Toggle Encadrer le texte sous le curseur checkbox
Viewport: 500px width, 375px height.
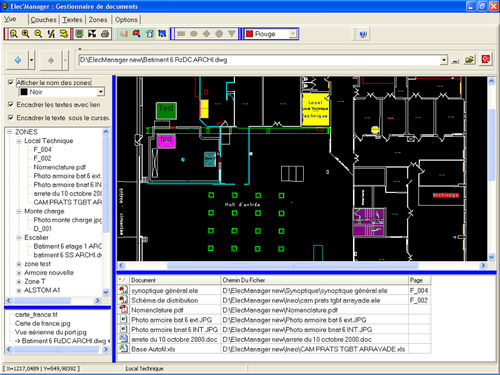(11, 117)
